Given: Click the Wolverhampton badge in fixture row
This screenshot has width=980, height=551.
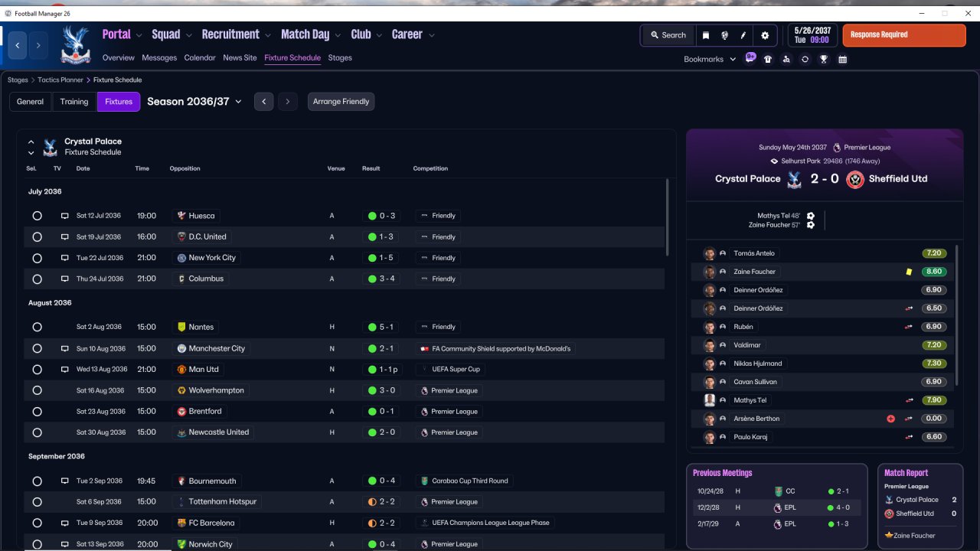Looking at the screenshot, I should (x=181, y=390).
